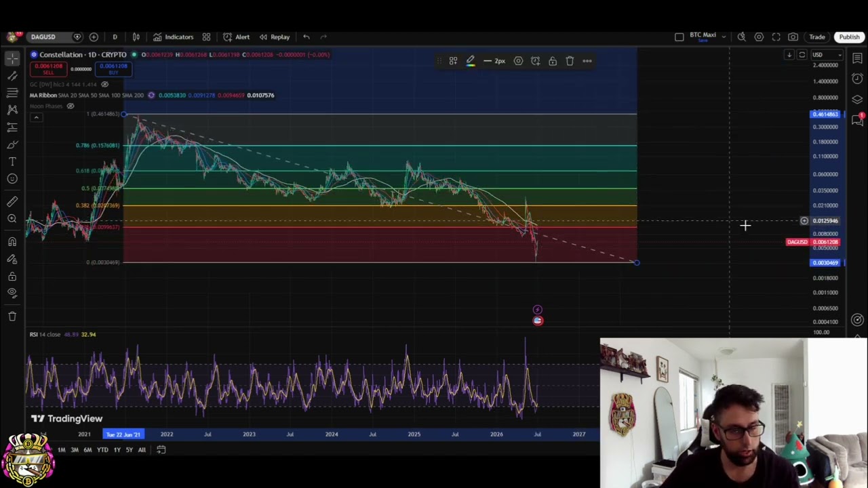868x488 pixels.
Task: Lock the selected drawing
Action: pyautogui.click(x=553, y=61)
